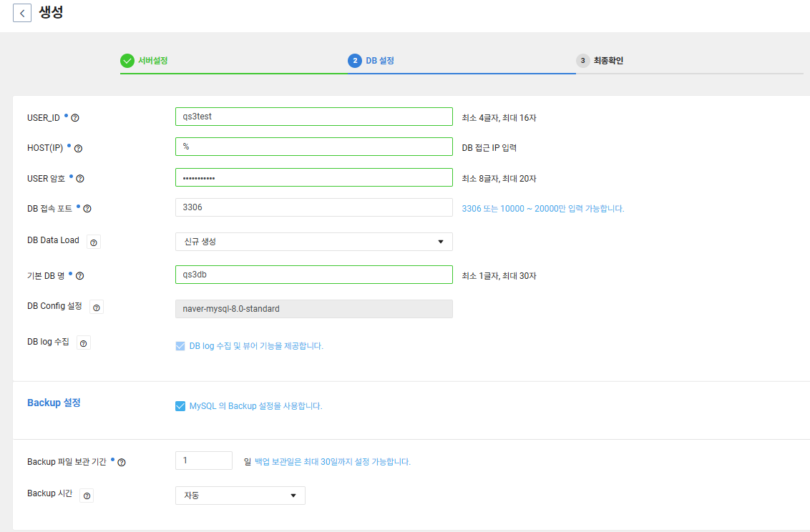This screenshot has height=532, width=810.
Task: Click the help icon beside 기본 DB 명
Action: (80, 276)
